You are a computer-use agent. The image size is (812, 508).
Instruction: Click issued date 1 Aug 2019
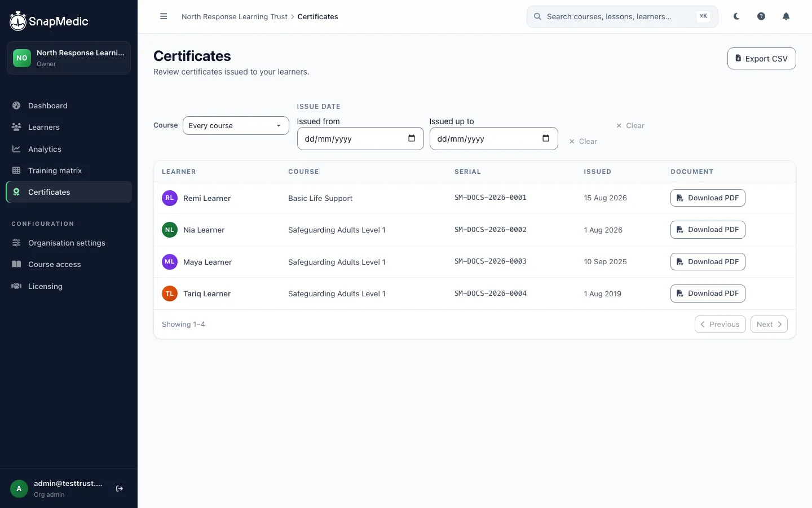click(x=603, y=294)
